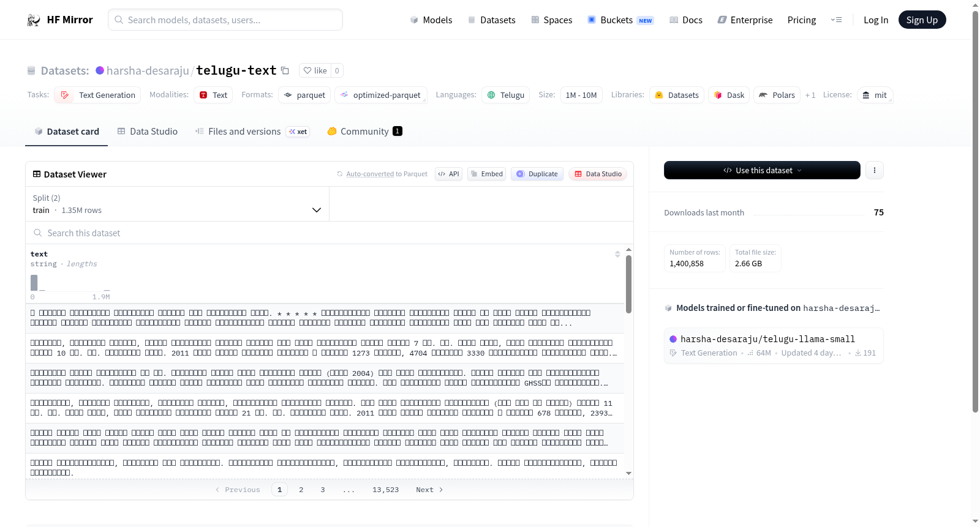Click the browser page scrollbar thumb
This screenshot has width=980, height=527.
click(x=975, y=211)
